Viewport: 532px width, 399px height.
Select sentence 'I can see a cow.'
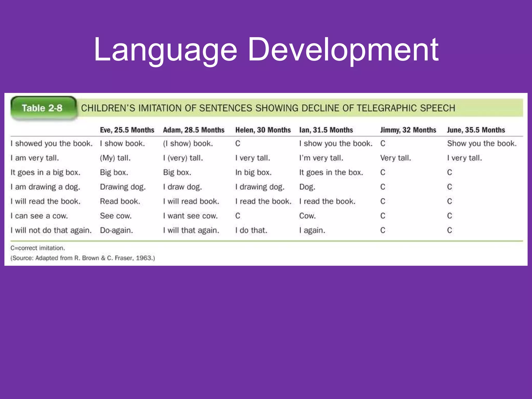coord(39,216)
